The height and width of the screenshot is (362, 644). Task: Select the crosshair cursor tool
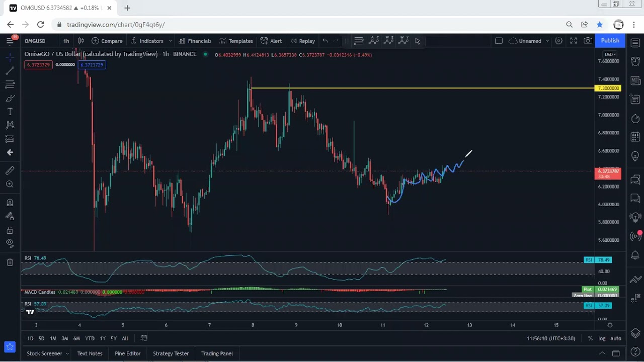coord(10,57)
